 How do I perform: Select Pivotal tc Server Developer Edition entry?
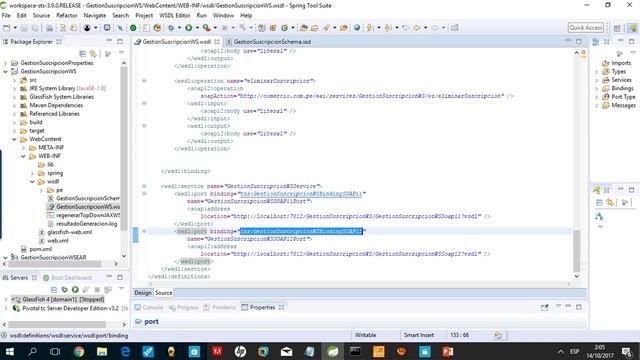point(70,308)
